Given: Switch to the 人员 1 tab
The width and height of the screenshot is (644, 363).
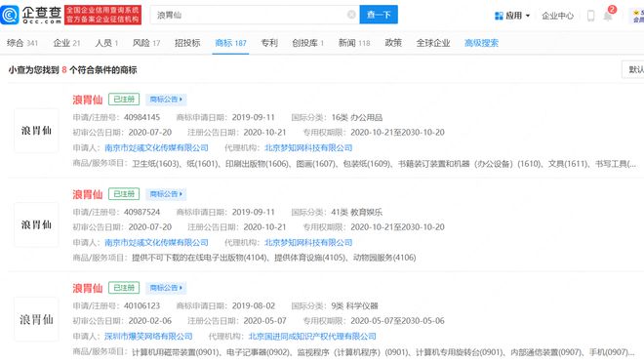Looking at the screenshot, I should tap(106, 43).
